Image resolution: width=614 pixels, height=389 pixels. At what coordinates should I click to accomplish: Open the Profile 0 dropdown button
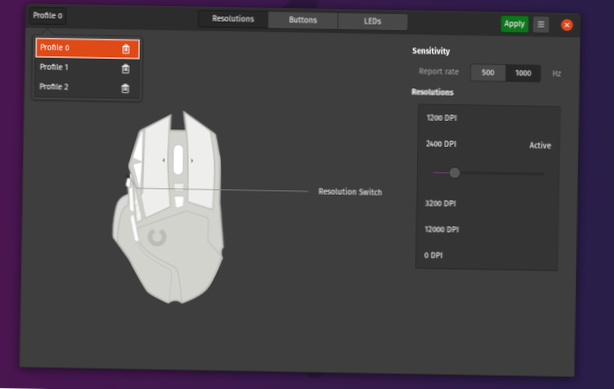click(x=47, y=16)
